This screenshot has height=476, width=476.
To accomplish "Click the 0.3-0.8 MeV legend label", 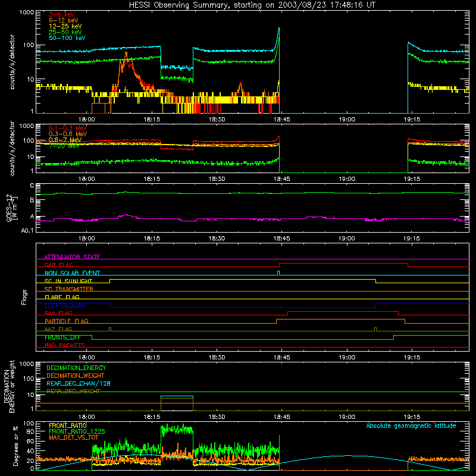I will tap(68, 134).
